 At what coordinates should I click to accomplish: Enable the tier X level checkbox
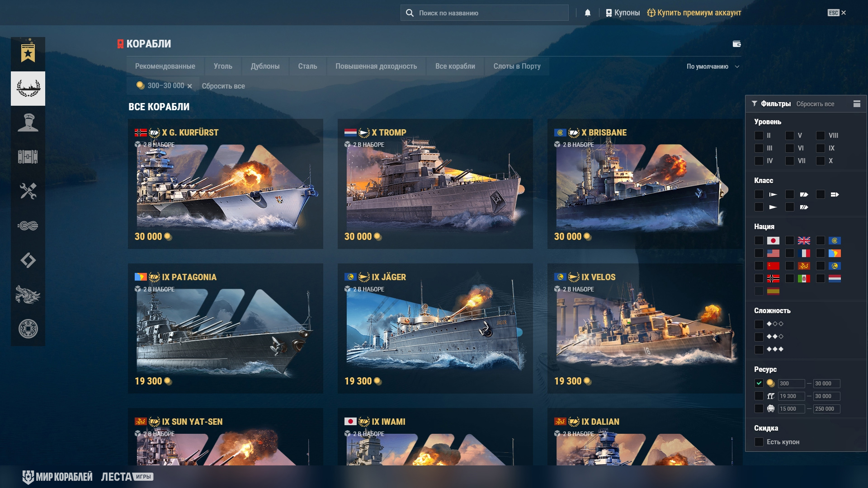coord(820,161)
